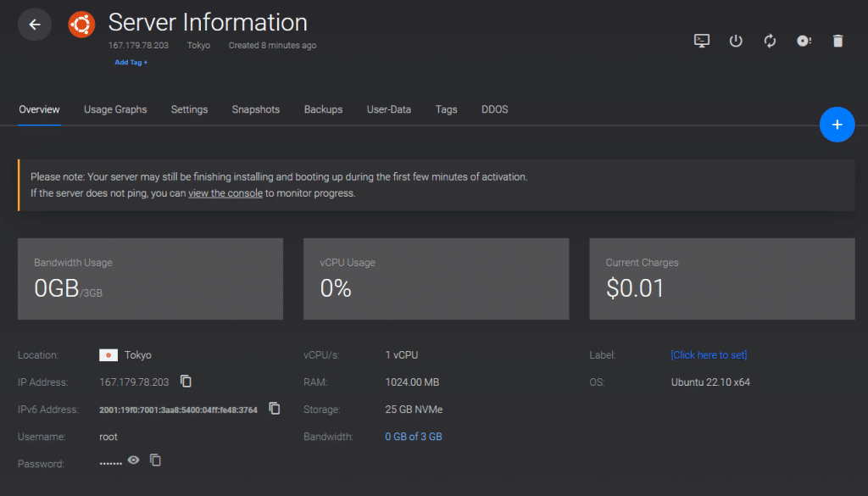Viewport: 868px width, 496px height.
Task: Open the Tags tab
Action: [446, 109]
